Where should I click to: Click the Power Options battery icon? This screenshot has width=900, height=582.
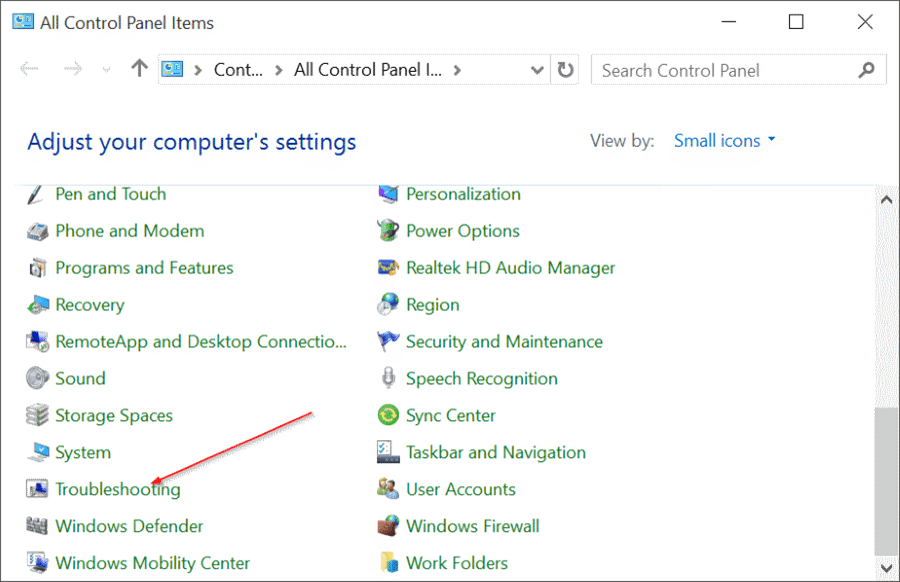coord(388,231)
